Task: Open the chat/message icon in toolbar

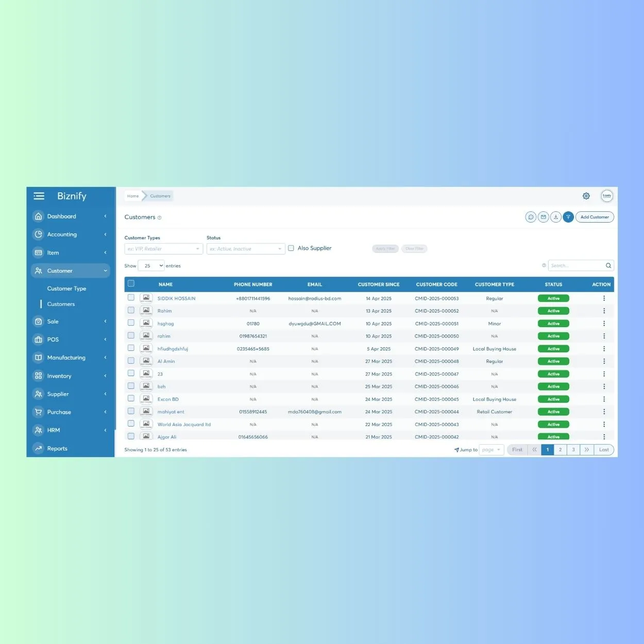Action: pos(531,217)
